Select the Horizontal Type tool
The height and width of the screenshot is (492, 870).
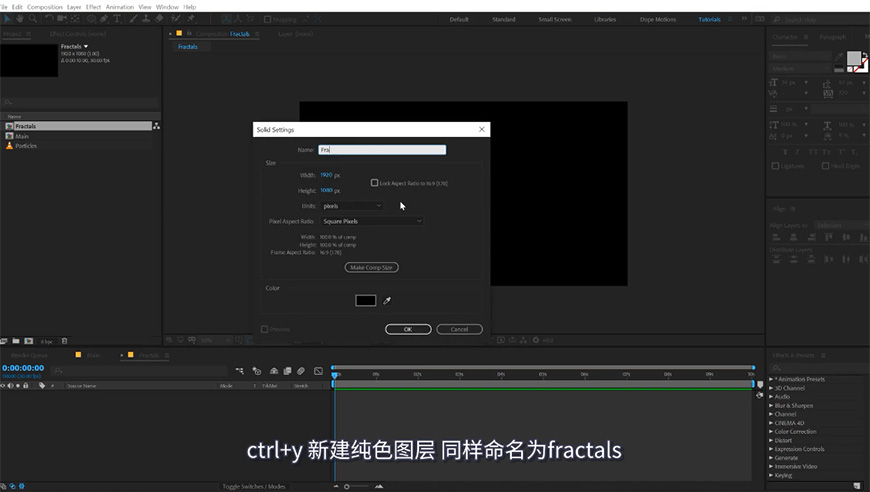coord(117,19)
